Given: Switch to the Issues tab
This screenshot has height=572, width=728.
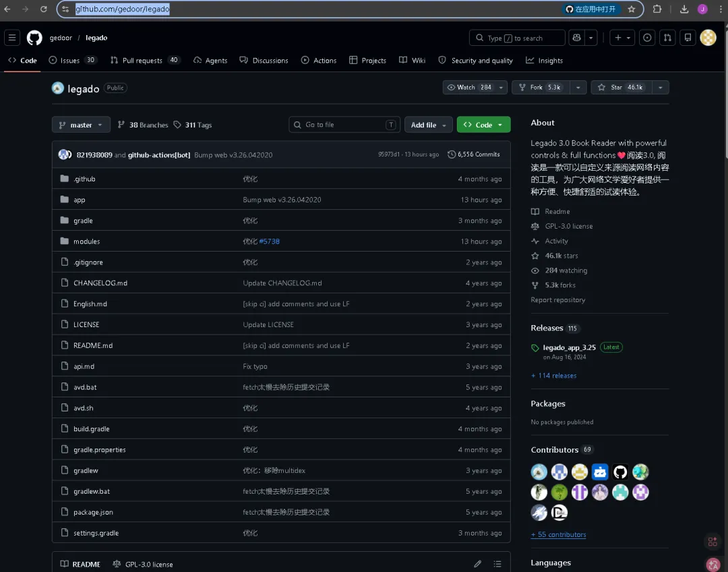Looking at the screenshot, I should (x=73, y=61).
